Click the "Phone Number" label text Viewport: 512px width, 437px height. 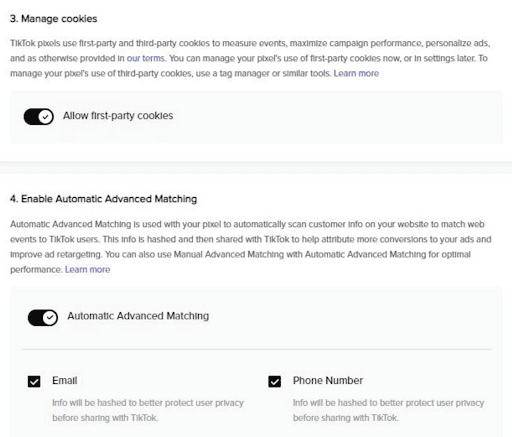[328, 381]
